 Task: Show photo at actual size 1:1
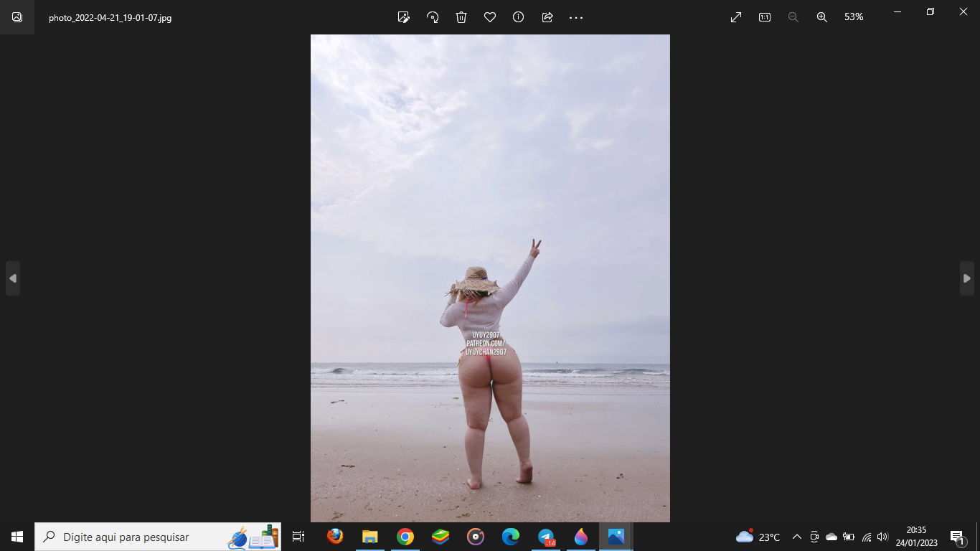(x=765, y=17)
